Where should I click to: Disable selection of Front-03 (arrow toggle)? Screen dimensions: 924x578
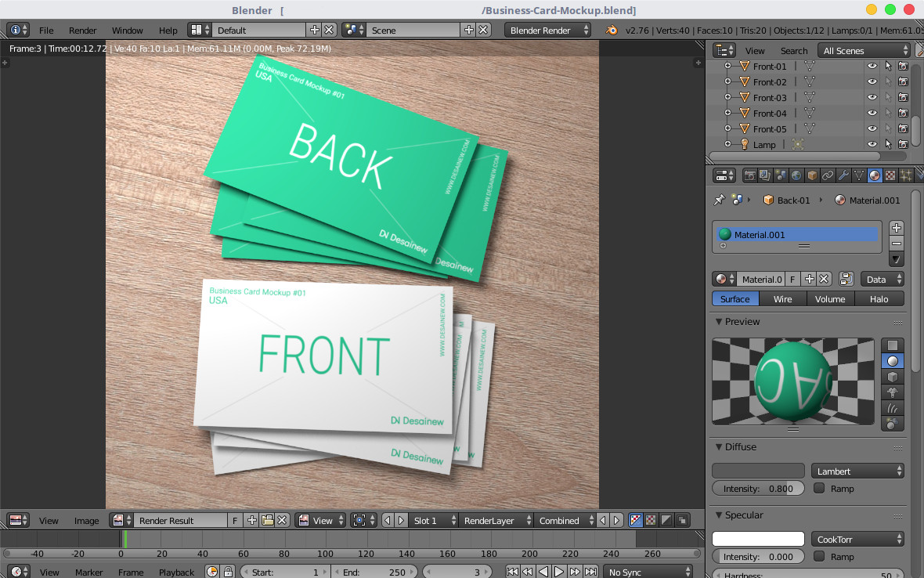(x=888, y=97)
